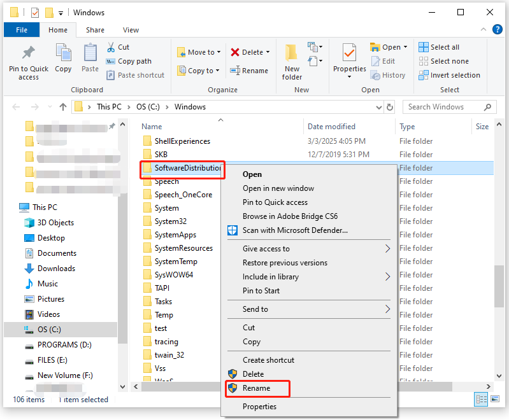Click the Edit icon in the Open group
Screen dimensions: 509x420
375,61
